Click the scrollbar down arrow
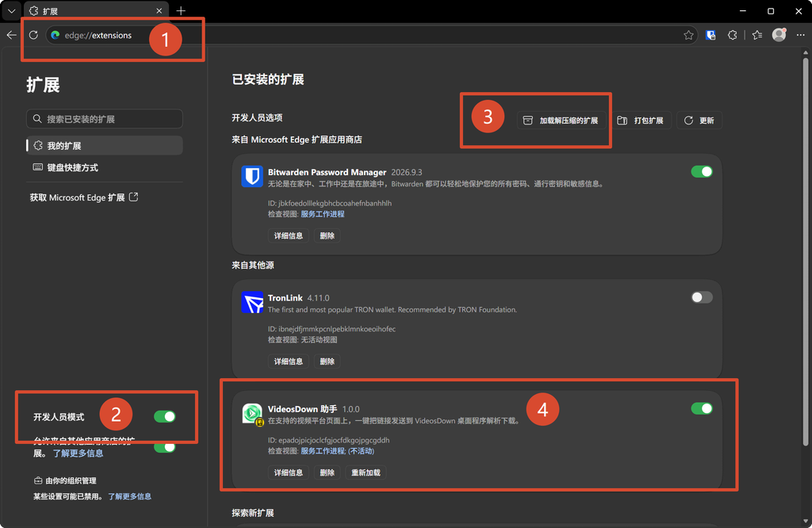This screenshot has height=528, width=812. (806, 522)
